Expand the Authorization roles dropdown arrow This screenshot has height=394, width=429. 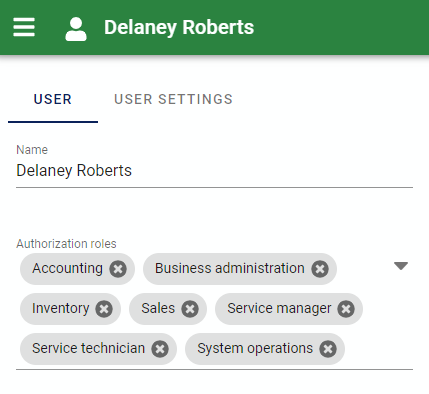[401, 266]
